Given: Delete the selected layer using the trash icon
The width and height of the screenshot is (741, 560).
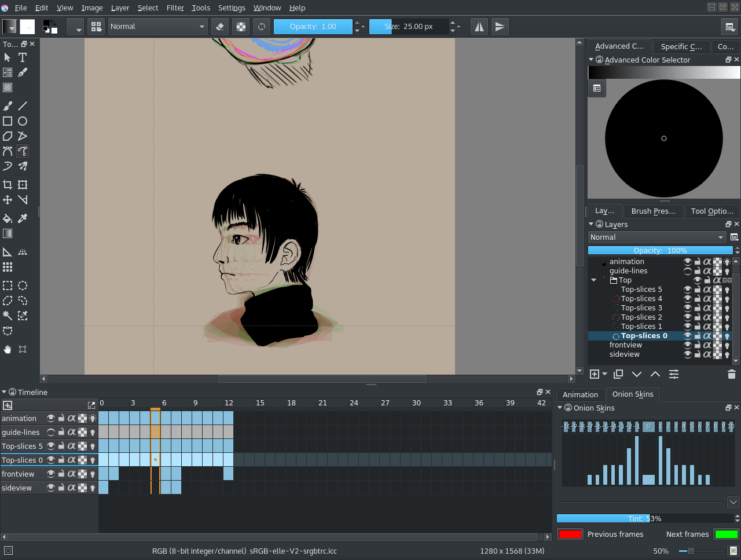Looking at the screenshot, I should click(731, 374).
